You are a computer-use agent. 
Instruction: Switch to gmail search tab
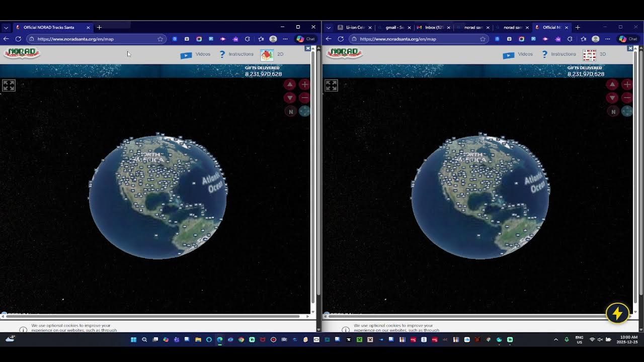[394, 28]
